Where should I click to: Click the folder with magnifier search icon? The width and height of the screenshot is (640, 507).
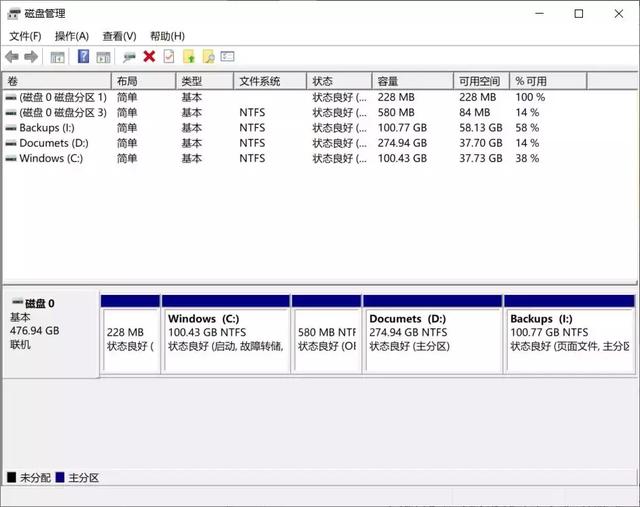point(209,56)
